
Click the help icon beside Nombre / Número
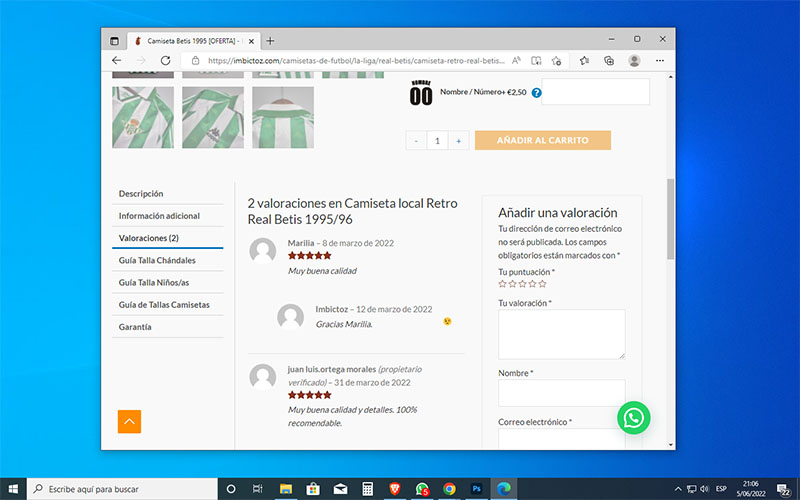pos(536,93)
